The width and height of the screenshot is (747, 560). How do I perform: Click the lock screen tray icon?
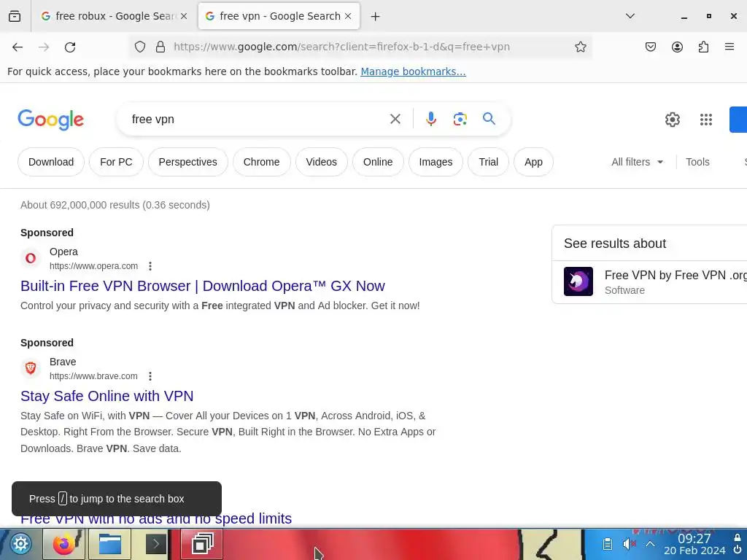click(737, 537)
